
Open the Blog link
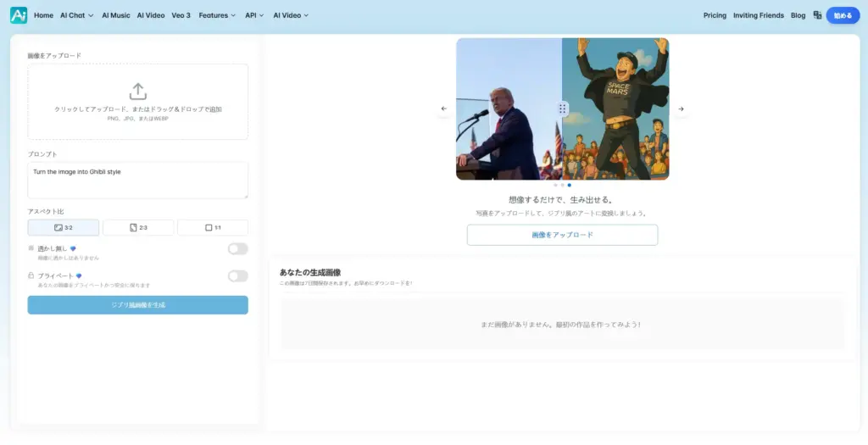[798, 15]
